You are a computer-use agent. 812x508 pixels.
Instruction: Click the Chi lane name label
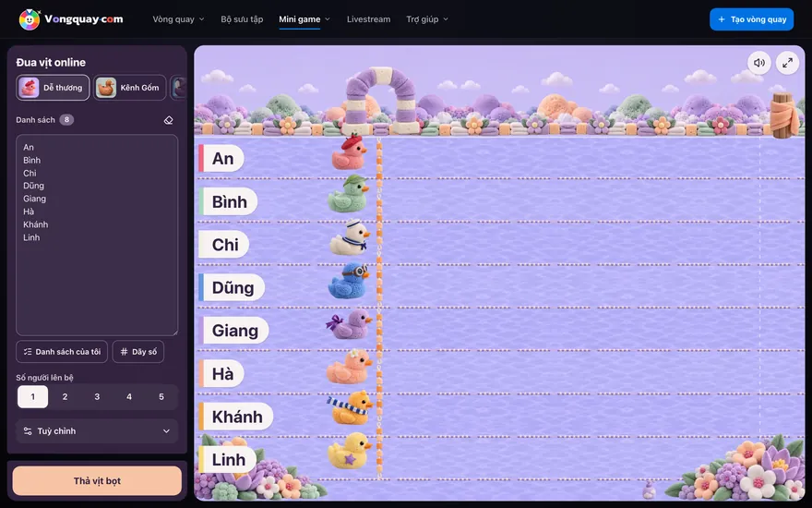224,245
